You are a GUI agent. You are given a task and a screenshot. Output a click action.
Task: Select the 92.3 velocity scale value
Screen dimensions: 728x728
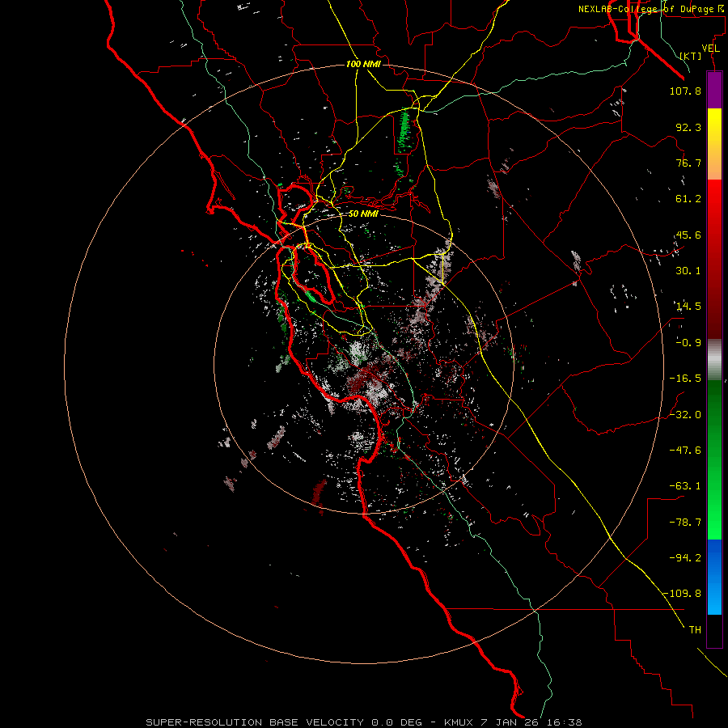click(x=688, y=127)
